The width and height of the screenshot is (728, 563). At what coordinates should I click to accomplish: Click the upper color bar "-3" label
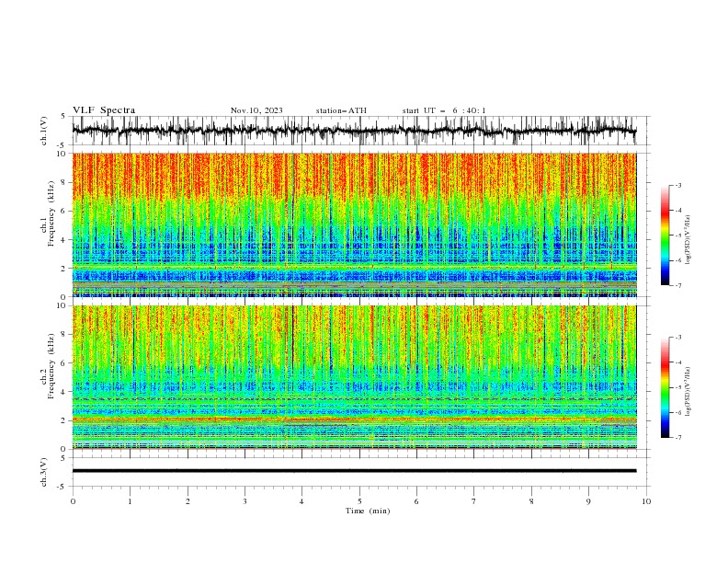678,185
